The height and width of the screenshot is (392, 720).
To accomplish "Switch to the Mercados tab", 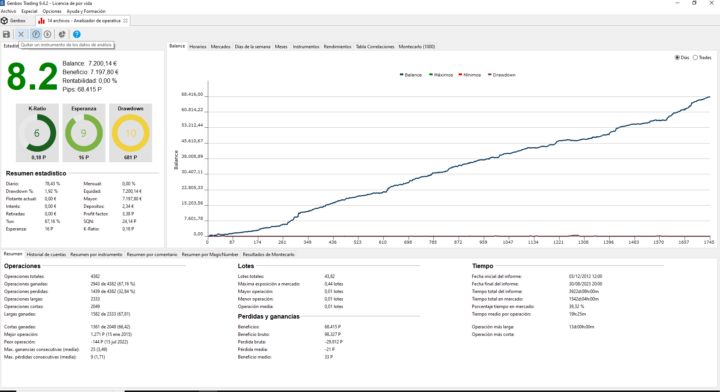I will click(220, 47).
